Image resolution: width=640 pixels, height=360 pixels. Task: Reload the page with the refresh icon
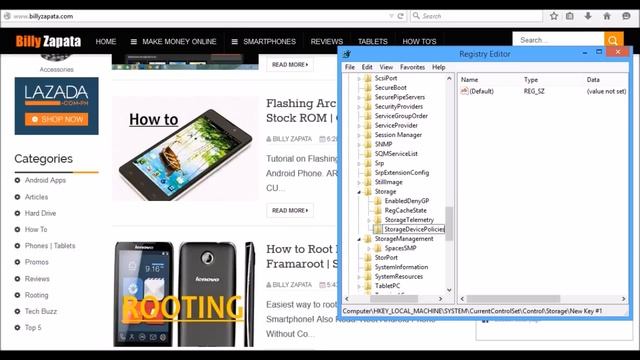tap(400, 16)
